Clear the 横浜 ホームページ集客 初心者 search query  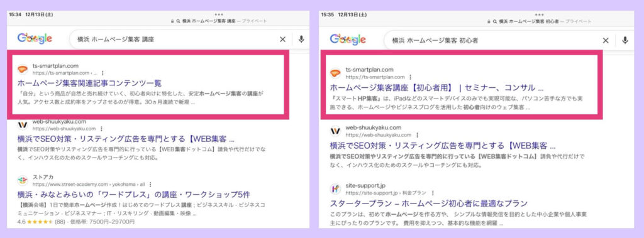click(x=606, y=41)
